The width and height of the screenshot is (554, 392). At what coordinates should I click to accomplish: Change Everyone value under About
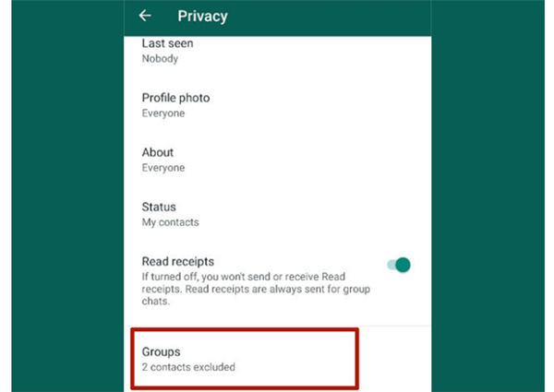tap(163, 168)
